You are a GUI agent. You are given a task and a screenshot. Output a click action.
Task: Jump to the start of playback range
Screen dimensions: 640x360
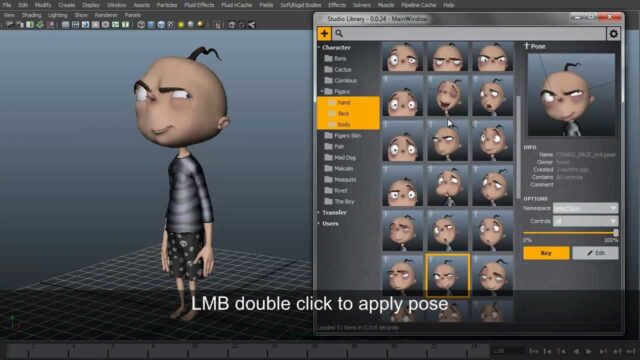tap(533, 351)
